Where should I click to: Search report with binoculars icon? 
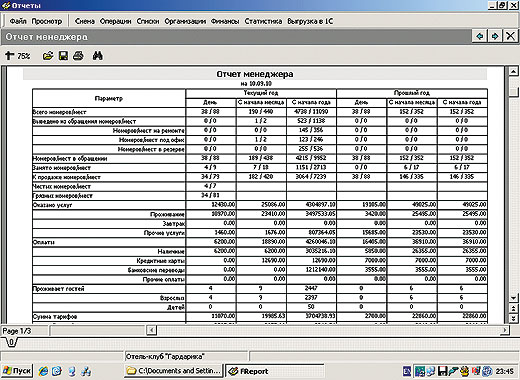click(98, 56)
